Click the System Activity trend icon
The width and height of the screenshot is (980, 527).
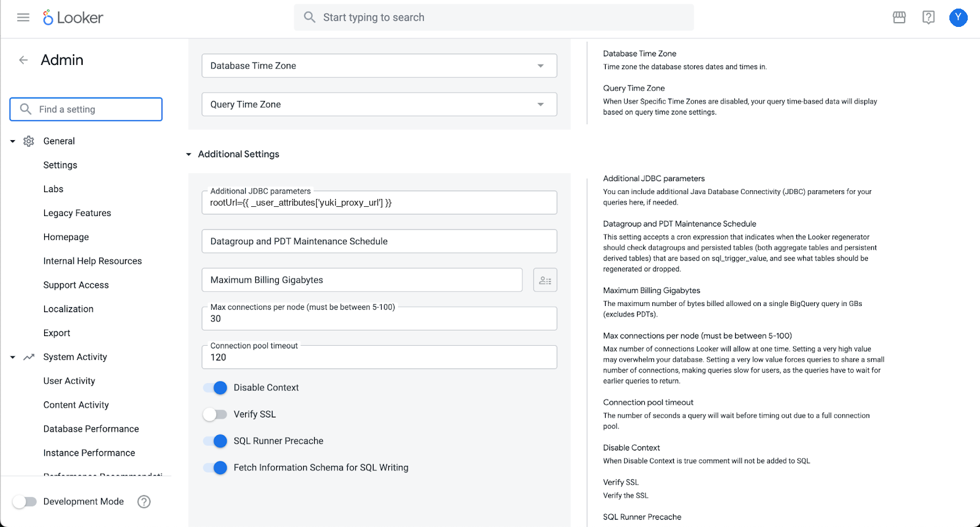pyautogui.click(x=29, y=357)
